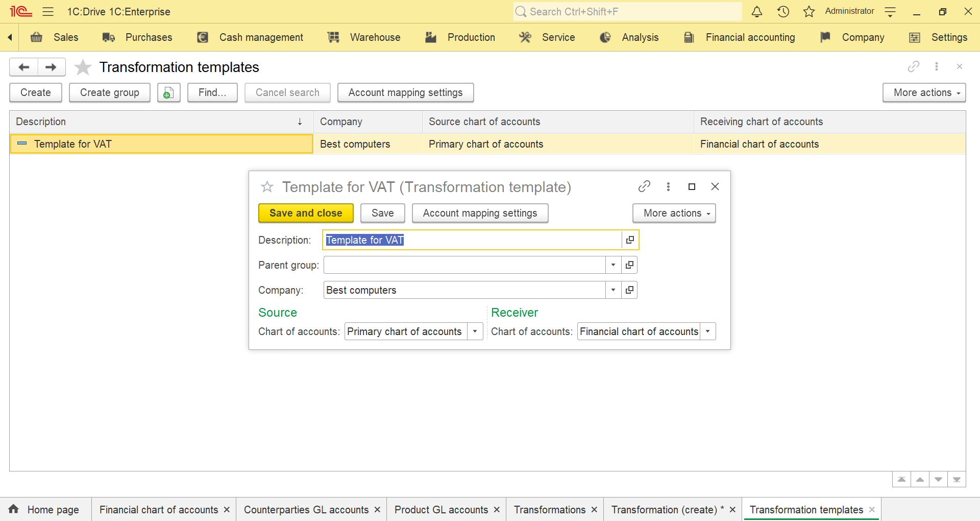Click Save button in dialog
The height and width of the screenshot is (521, 980).
pyautogui.click(x=383, y=213)
